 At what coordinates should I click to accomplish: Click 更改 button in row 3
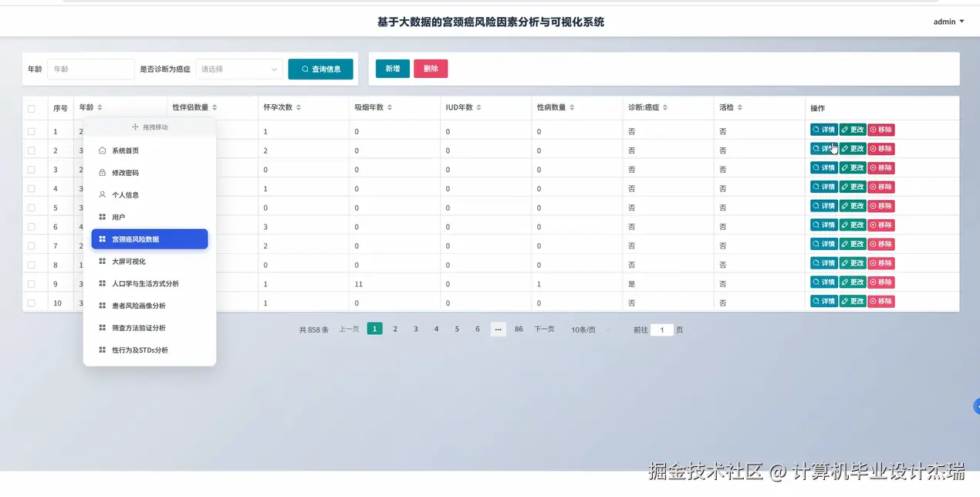click(853, 167)
